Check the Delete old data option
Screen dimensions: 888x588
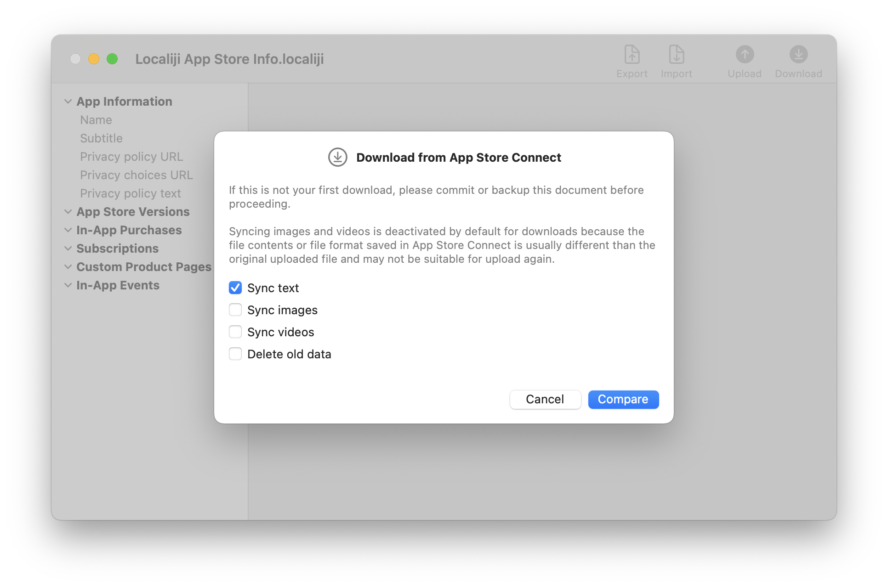click(x=235, y=354)
